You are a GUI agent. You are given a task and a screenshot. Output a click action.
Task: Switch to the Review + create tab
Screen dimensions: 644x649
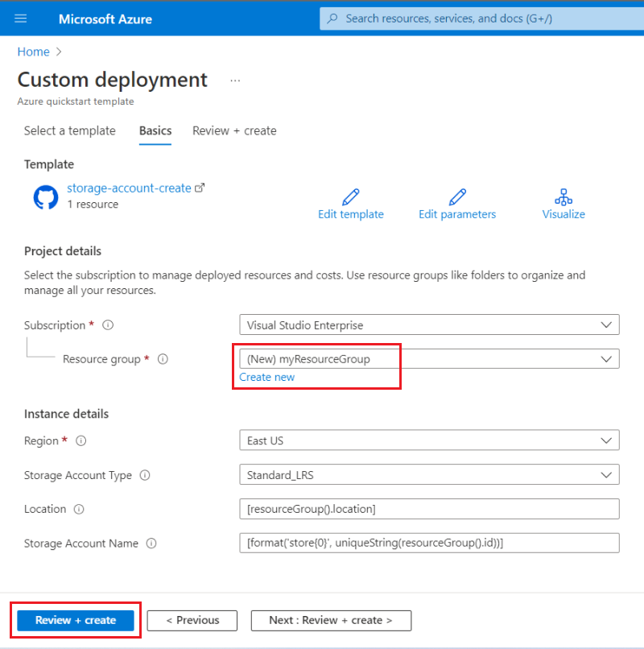point(234,130)
